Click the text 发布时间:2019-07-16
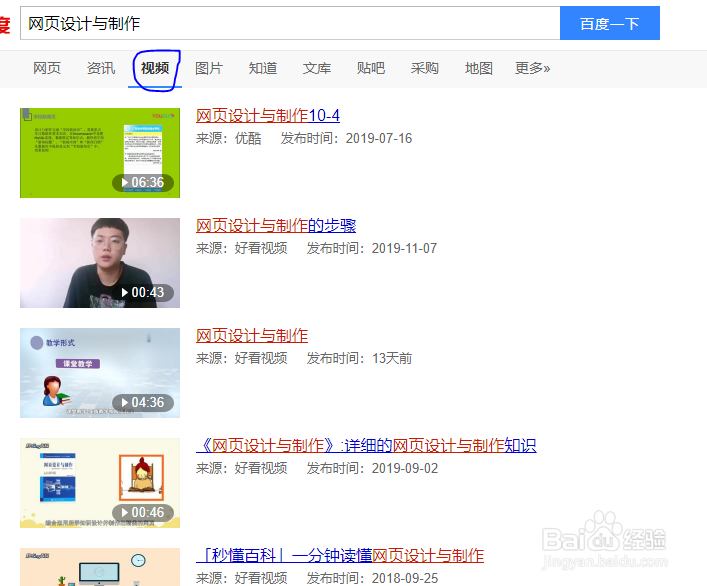The height and width of the screenshot is (586, 707). 346,138
